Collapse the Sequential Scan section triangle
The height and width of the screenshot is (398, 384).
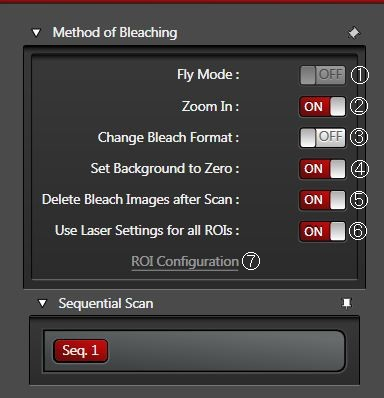click(x=42, y=303)
